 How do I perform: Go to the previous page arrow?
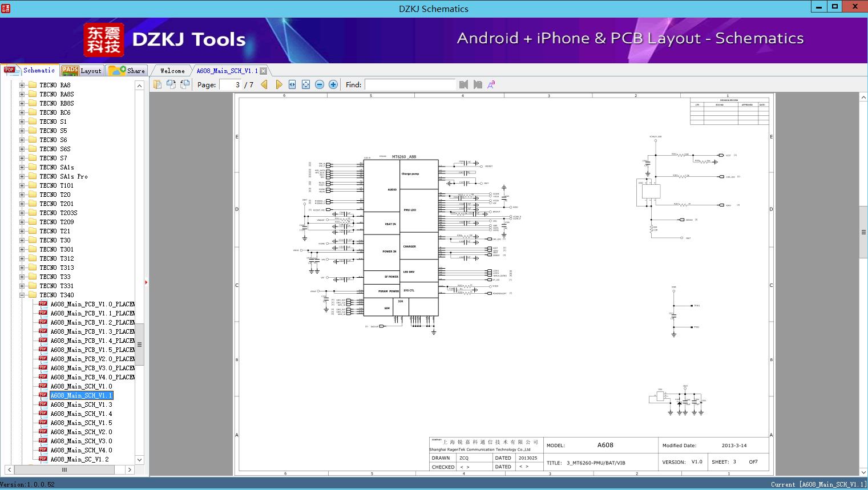(264, 84)
